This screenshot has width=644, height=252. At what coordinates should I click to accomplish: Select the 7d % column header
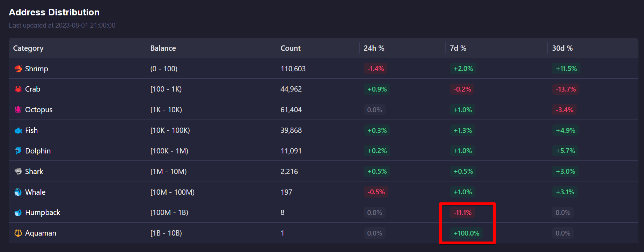coord(458,48)
